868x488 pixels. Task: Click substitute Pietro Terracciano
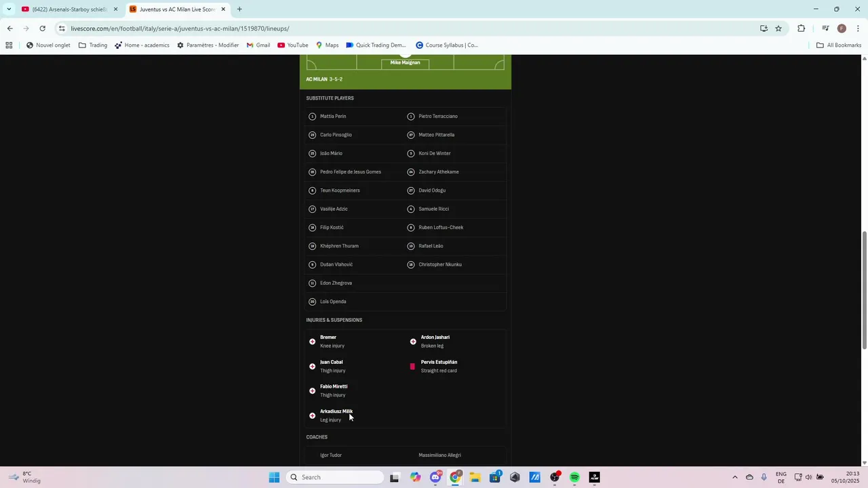click(x=438, y=117)
